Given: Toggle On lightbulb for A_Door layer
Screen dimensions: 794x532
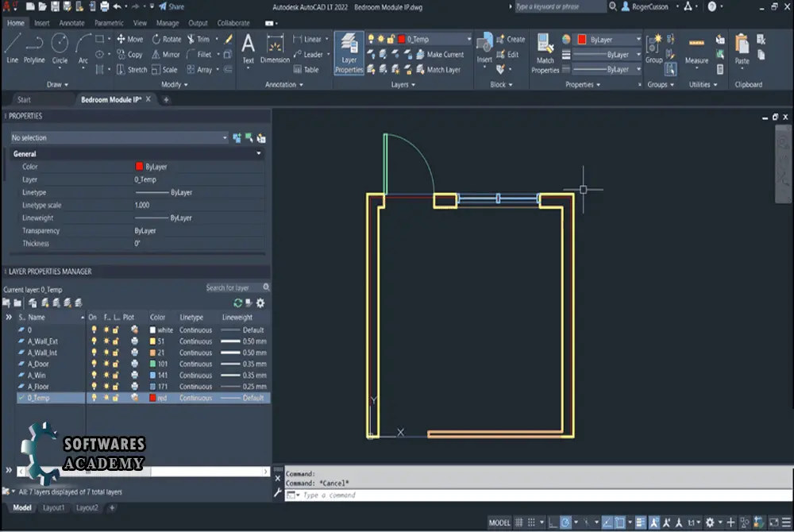Looking at the screenshot, I should (94, 364).
